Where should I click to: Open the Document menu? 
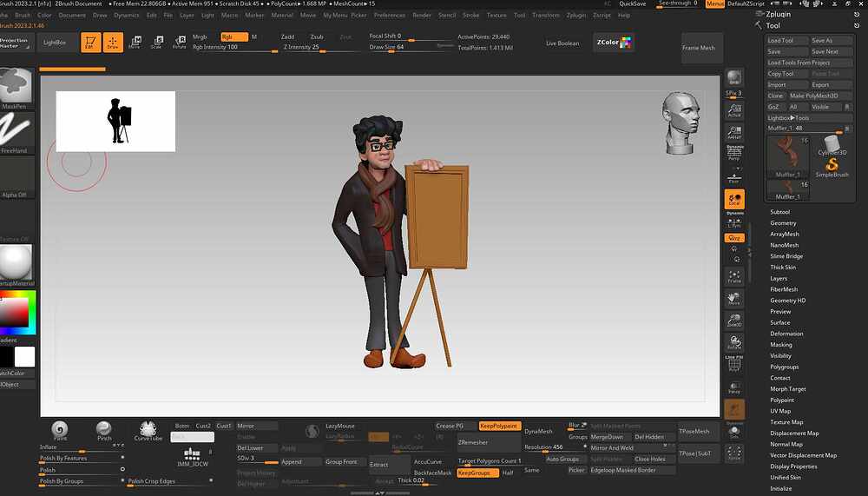(72, 15)
